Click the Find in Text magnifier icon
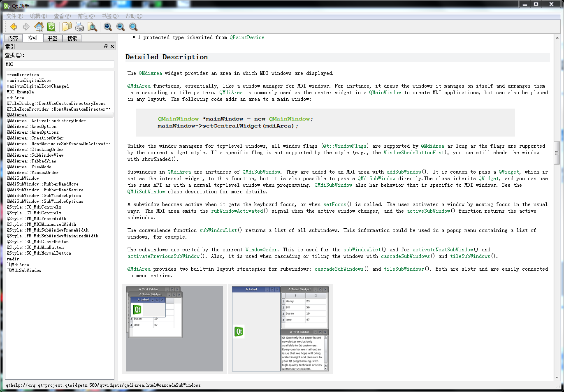 pos(133,27)
